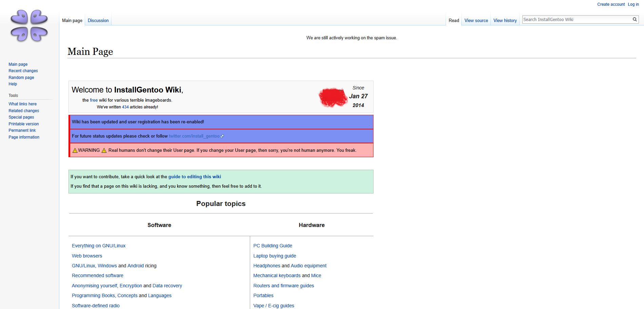The width and height of the screenshot is (644, 309).
Task: Select the Read tab
Action: coord(454,20)
